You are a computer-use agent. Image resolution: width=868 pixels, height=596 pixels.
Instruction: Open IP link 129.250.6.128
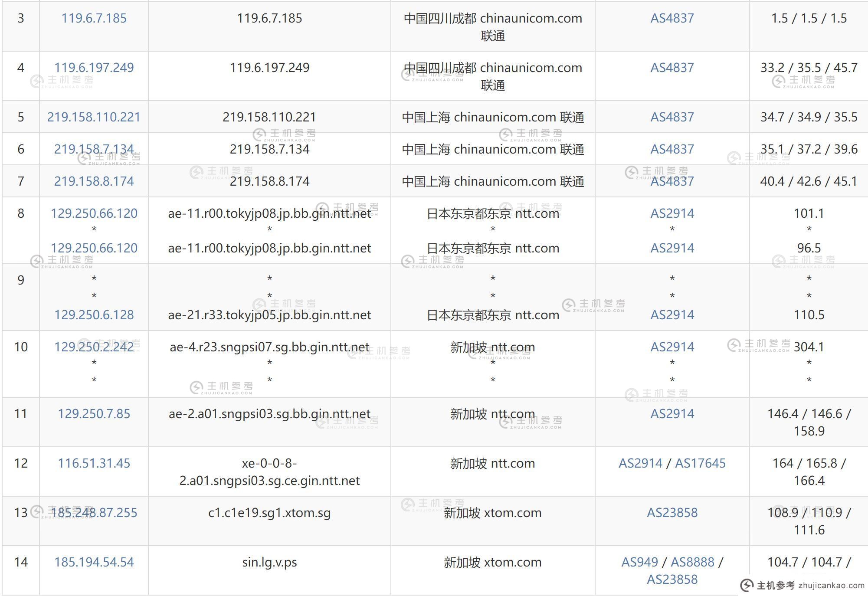tap(94, 315)
